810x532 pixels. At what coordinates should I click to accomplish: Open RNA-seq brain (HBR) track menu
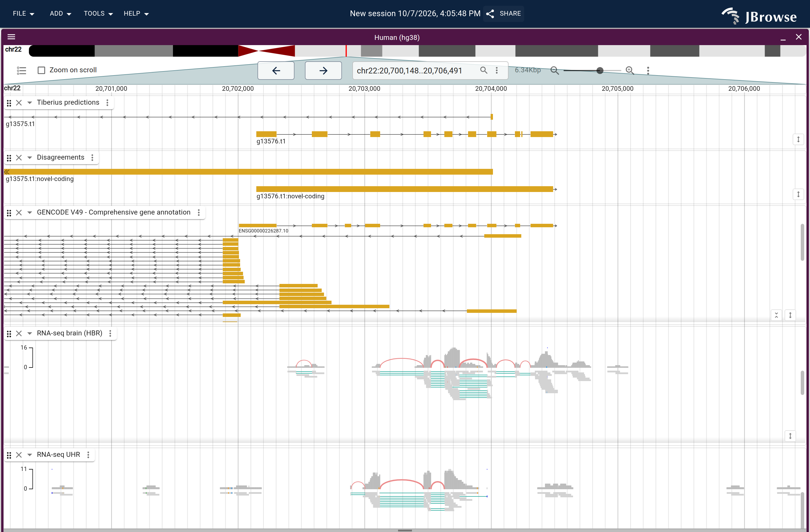(x=110, y=333)
